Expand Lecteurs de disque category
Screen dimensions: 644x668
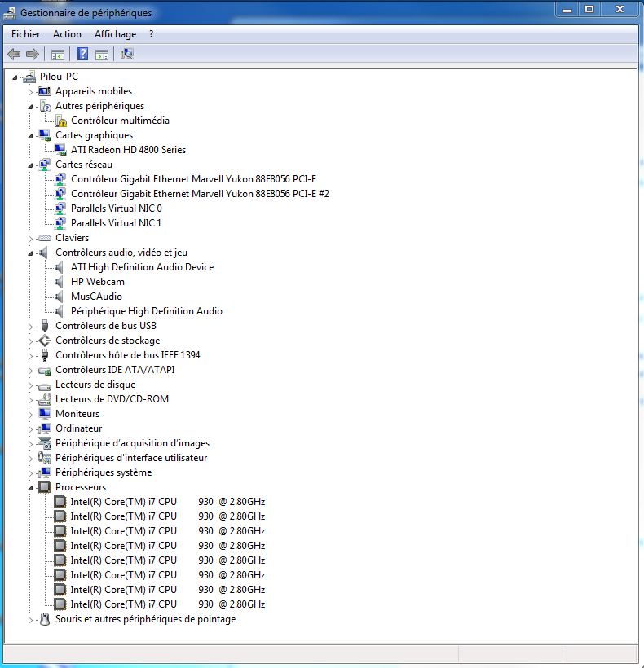coord(30,385)
